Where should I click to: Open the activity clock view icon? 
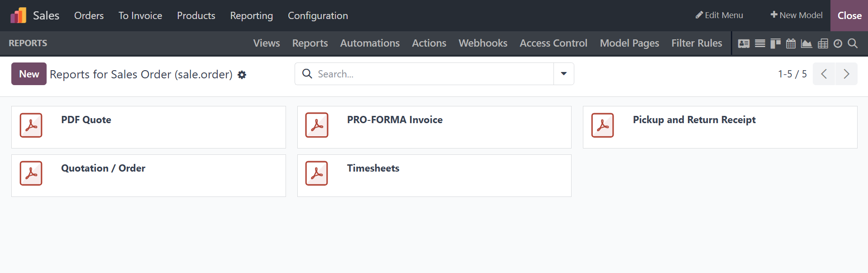coord(838,43)
